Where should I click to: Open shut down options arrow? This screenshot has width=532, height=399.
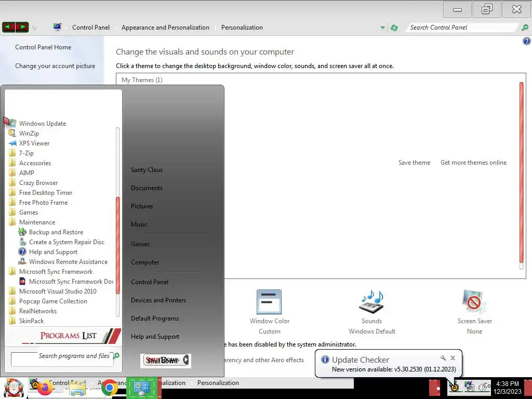(186, 360)
